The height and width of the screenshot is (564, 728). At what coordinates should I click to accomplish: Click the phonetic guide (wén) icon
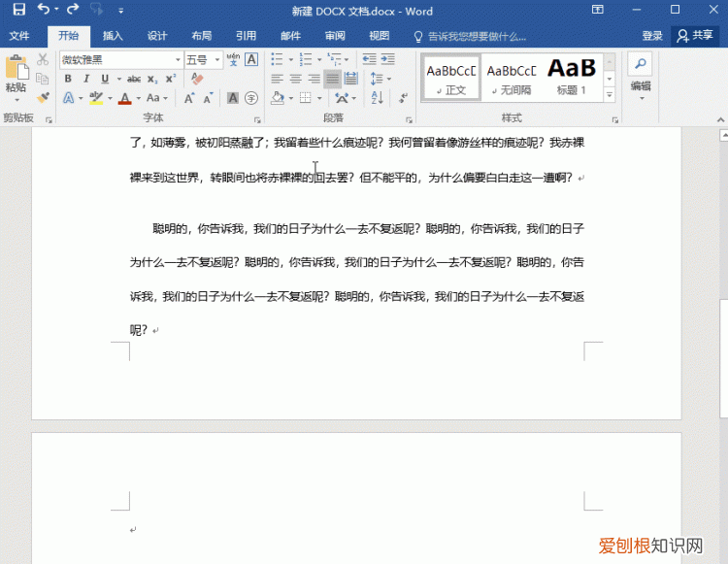point(233,59)
